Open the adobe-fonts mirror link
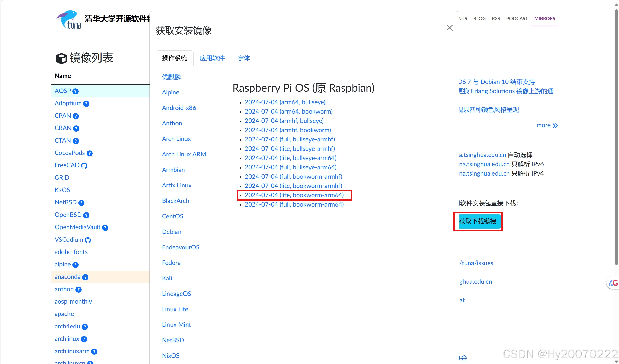Viewport: 619px width, 364px height. 71,252
